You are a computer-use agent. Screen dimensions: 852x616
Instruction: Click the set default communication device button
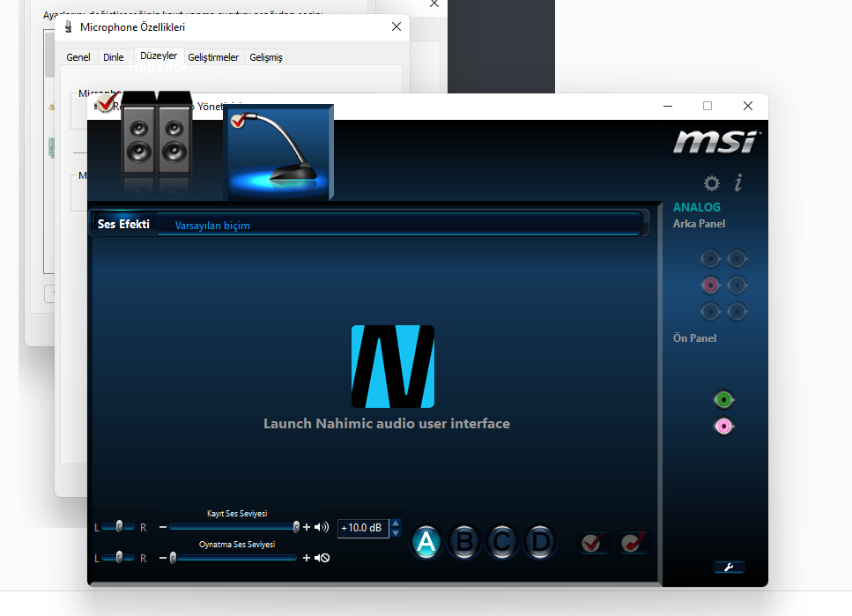tap(633, 543)
